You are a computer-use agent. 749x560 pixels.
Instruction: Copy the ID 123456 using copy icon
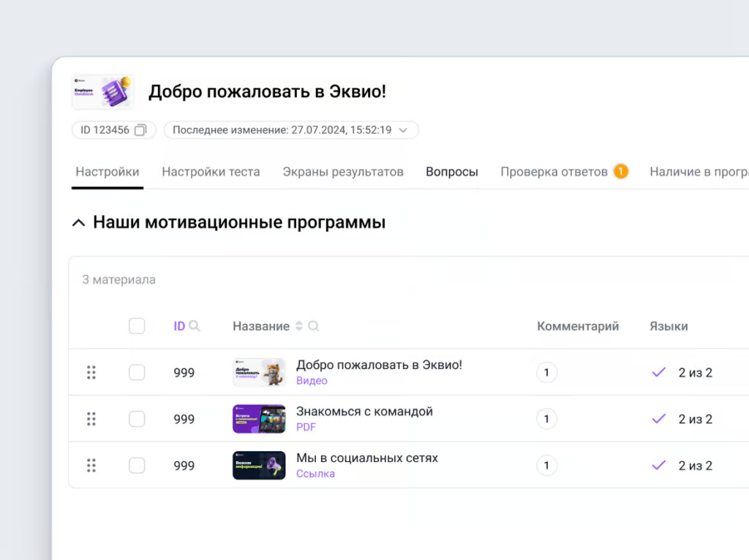pos(140,130)
